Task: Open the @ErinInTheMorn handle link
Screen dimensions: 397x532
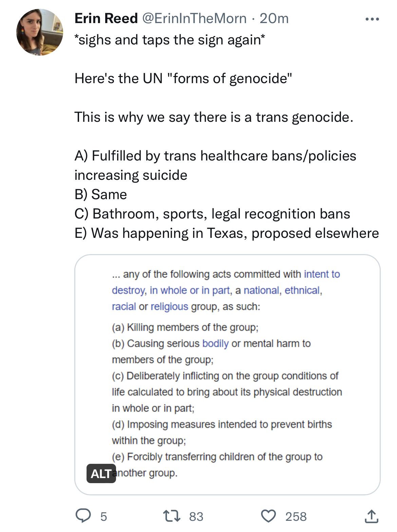Action: (194, 18)
